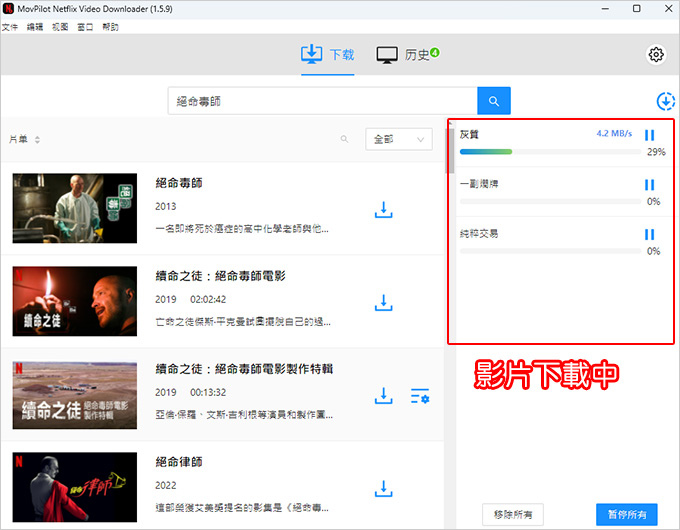Viewport: 680px width, 530px height.
Task: Click the duration 02:02:42
Action: (208, 299)
